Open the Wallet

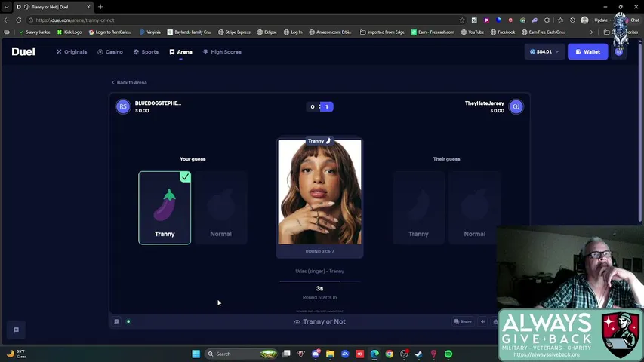[x=587, y=52]
